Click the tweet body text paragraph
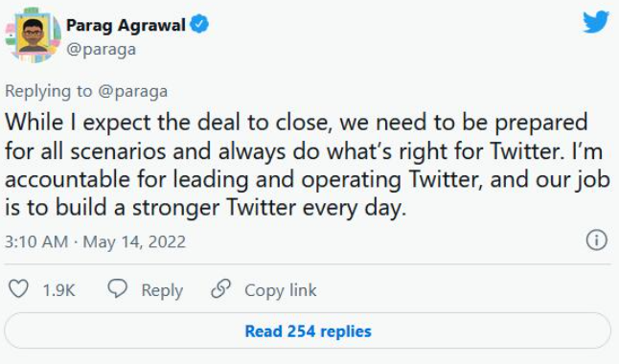Viewport: 619px width, 364px height. (308, 165)
